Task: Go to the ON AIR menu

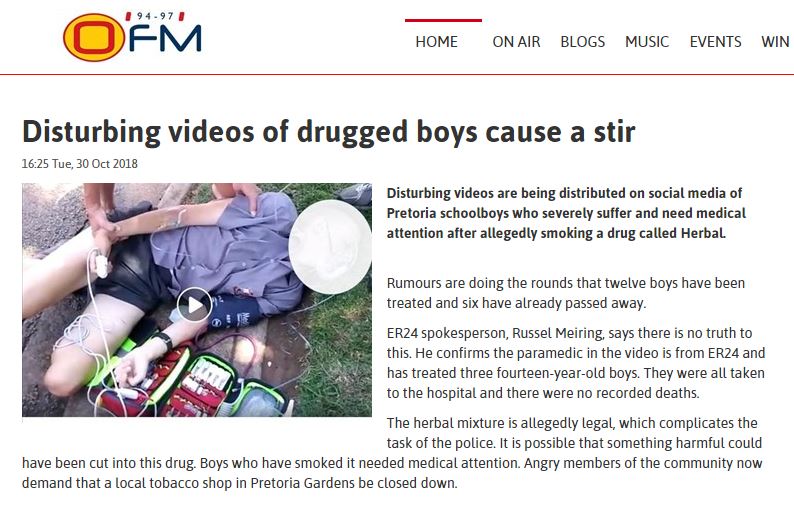Action: [516, 42]
